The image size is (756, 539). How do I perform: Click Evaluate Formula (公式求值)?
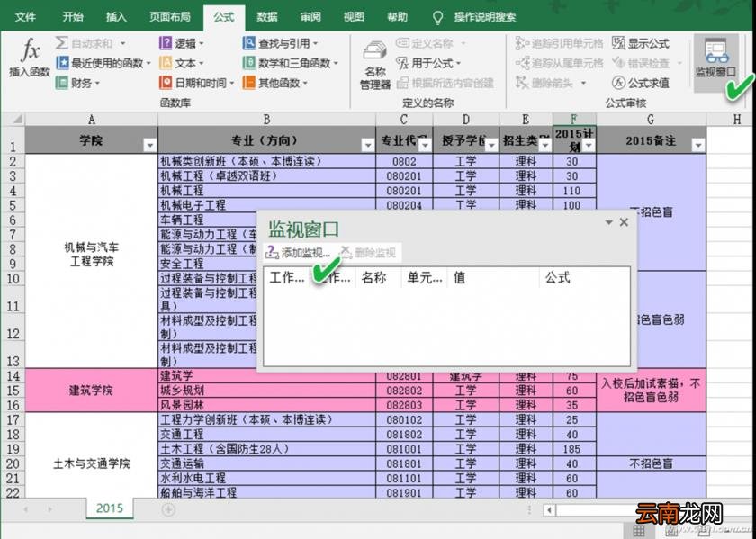pyautogui.click(x=641, y=83)
